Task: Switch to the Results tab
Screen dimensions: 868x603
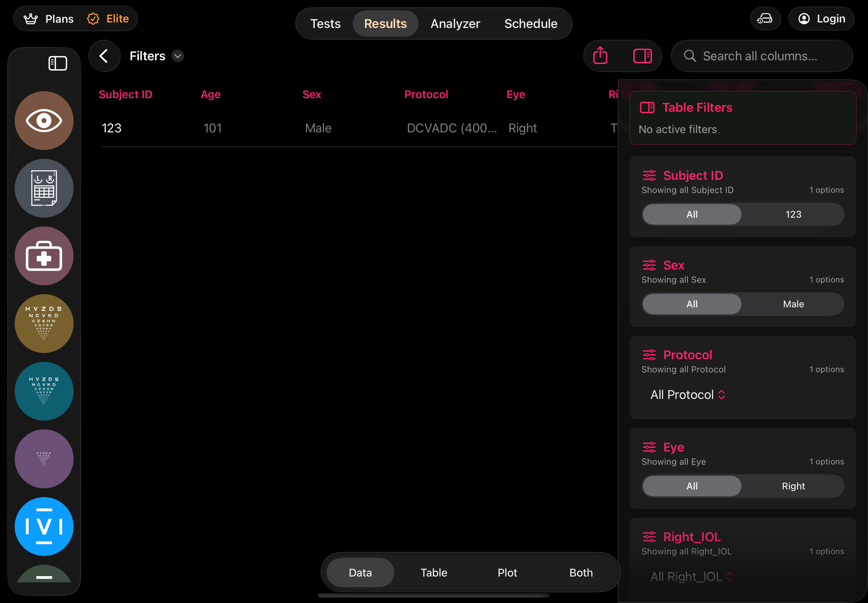Action: tap(385, 24)
